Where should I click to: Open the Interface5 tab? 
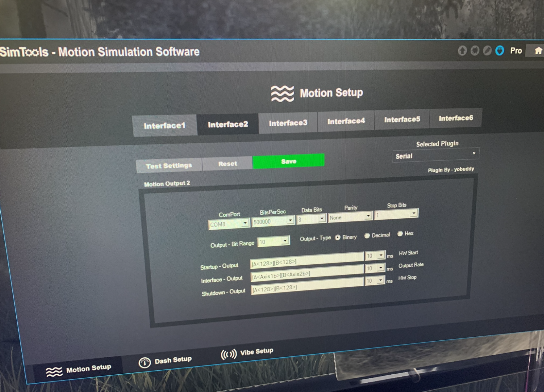[x=402, y=120]
